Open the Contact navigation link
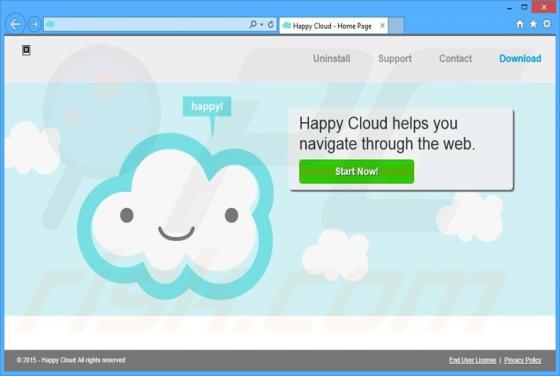This screenshot has height=376, width=560. pyautogui.click(x=455, y=59)
